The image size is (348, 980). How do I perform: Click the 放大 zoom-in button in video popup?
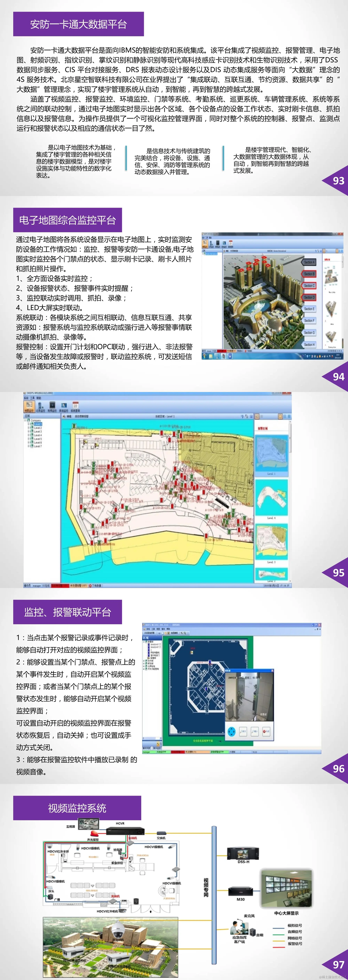click(x=243, y=731)
